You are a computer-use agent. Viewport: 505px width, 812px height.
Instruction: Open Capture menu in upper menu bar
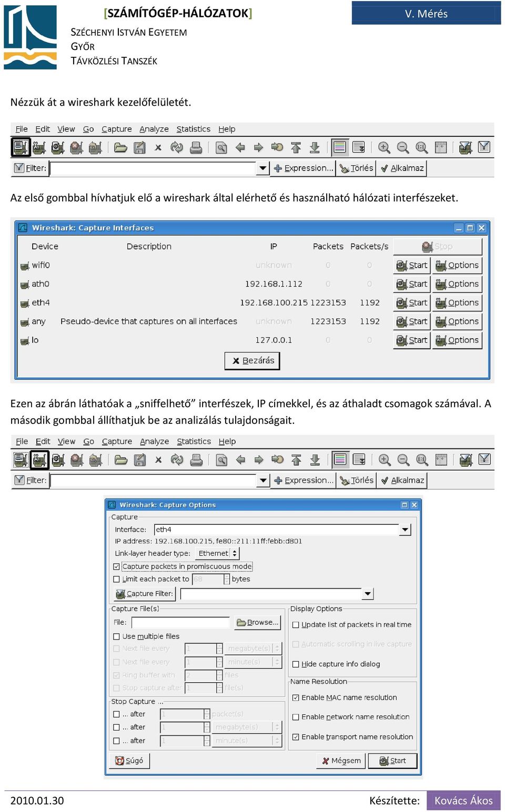(x=117, y=129)
